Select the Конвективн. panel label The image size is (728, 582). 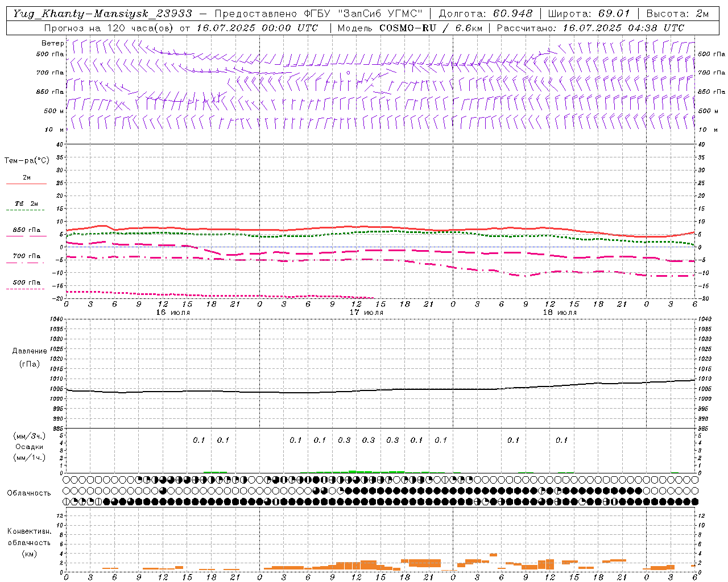29,531
